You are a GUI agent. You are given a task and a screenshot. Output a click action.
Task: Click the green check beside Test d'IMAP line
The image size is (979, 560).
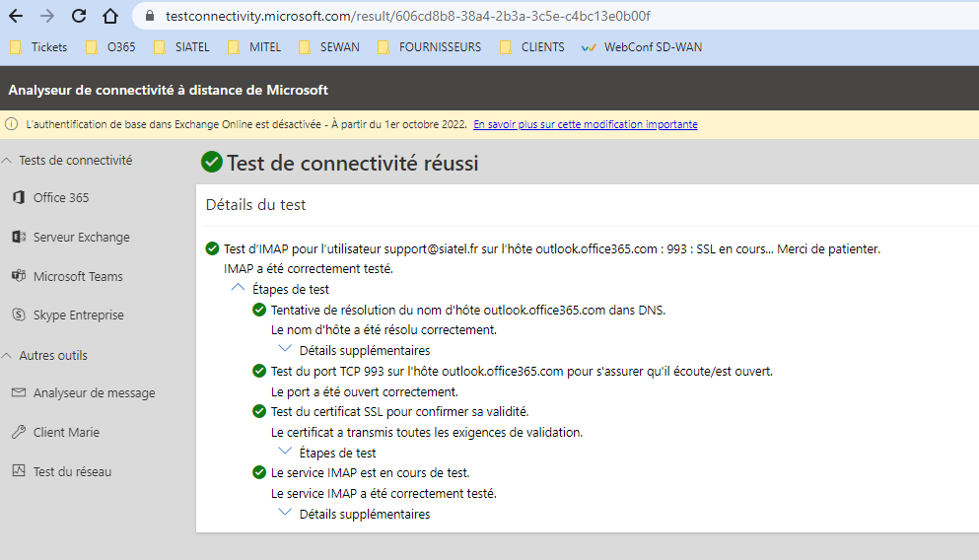coord(212,248)
